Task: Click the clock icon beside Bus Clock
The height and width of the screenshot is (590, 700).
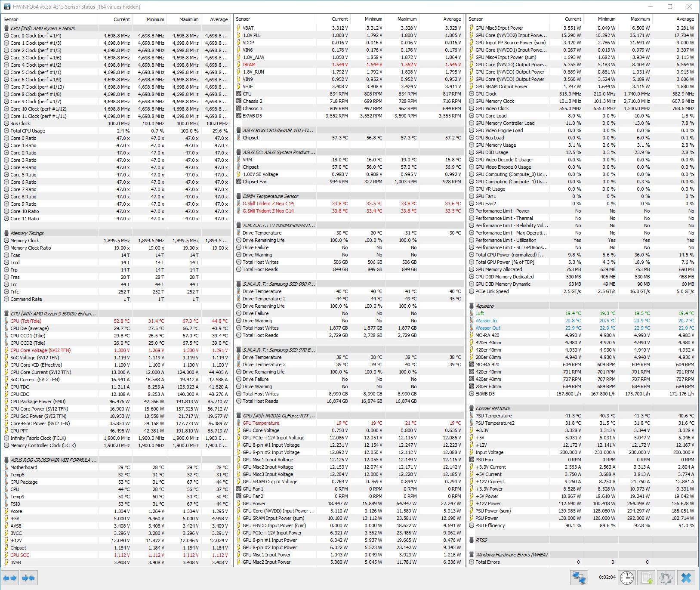Action: point(6,124)
